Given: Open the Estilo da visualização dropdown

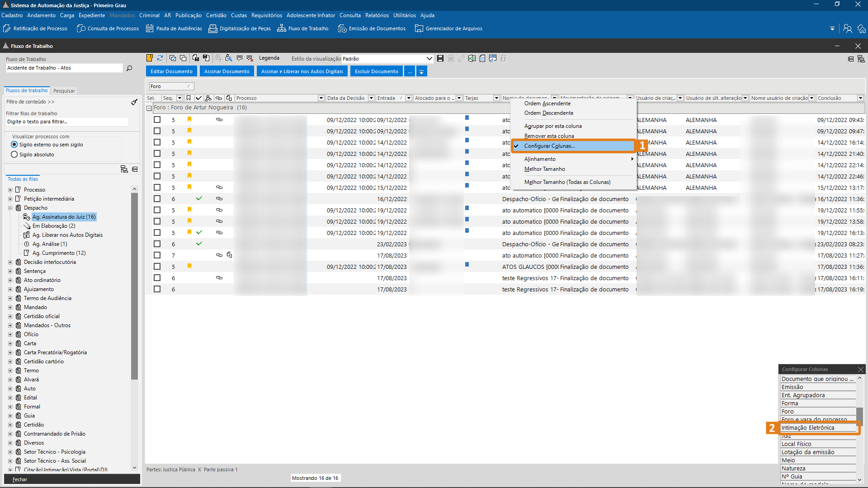Looking at the screenshot, I should click(x=429, y=59).
